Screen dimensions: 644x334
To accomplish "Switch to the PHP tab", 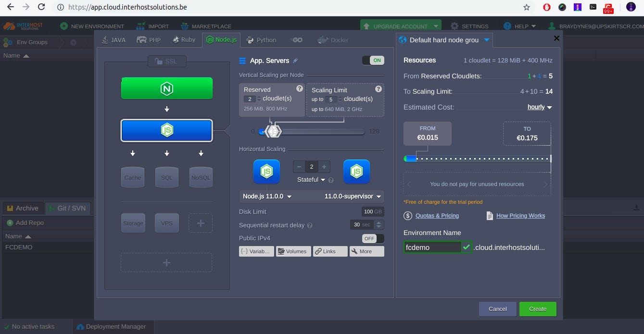I will [x=149, y=40].
